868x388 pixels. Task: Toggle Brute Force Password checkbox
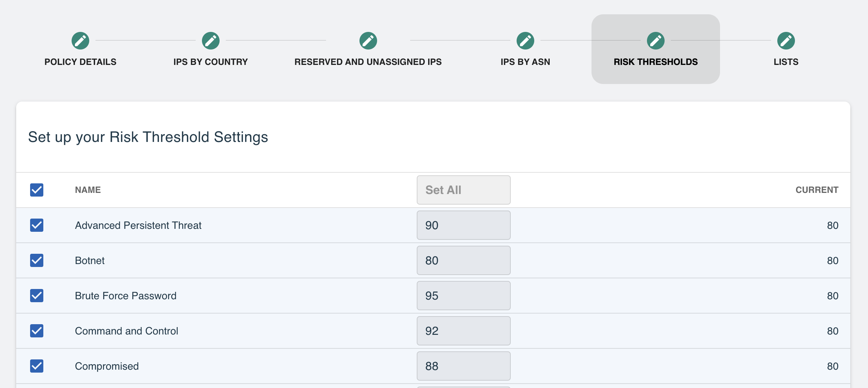point(37,296)
